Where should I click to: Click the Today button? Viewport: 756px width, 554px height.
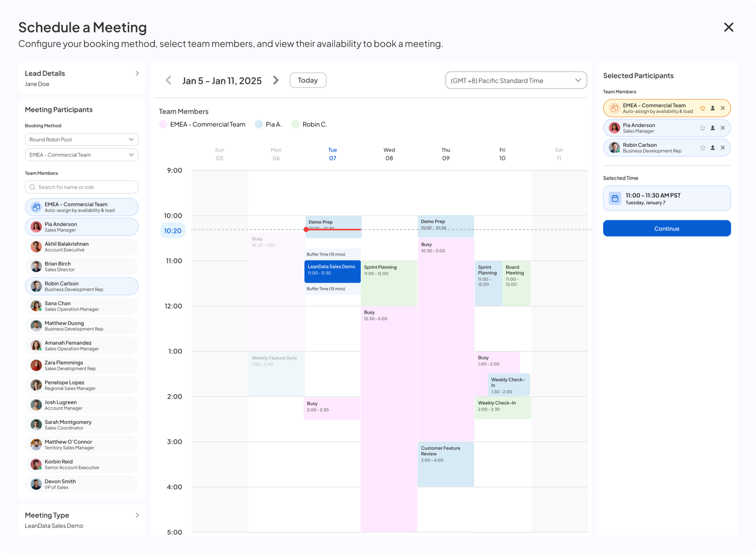(308, 80)
